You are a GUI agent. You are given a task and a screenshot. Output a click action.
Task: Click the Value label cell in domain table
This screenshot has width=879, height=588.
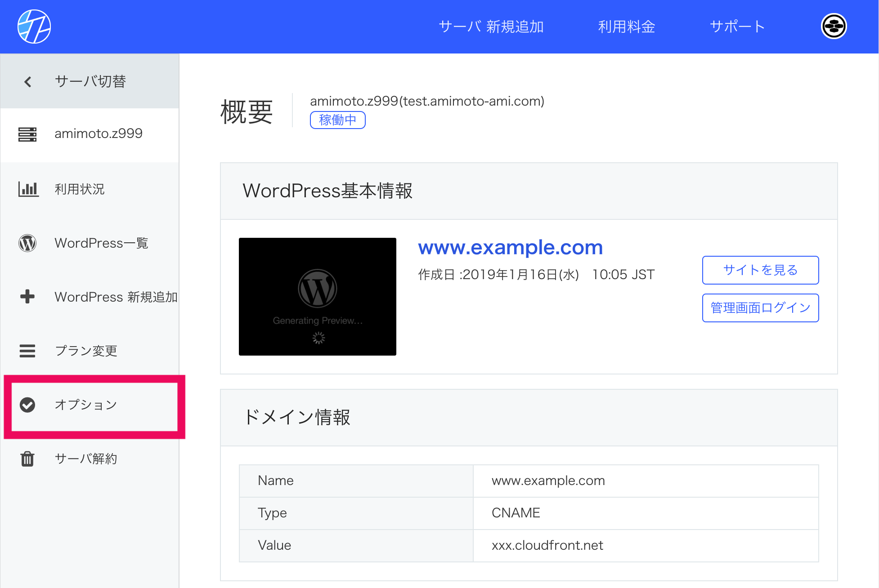[356, 545]
